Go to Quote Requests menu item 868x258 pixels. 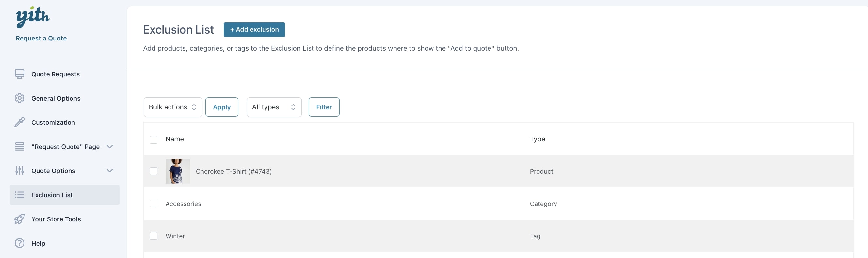[x=55, y=74]
